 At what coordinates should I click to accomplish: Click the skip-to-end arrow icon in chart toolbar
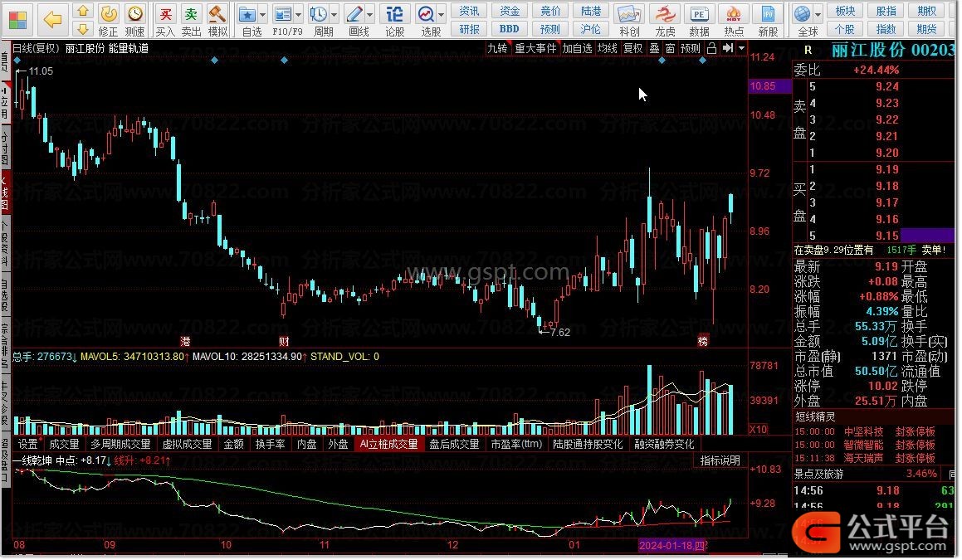click(x=728, y=48)
